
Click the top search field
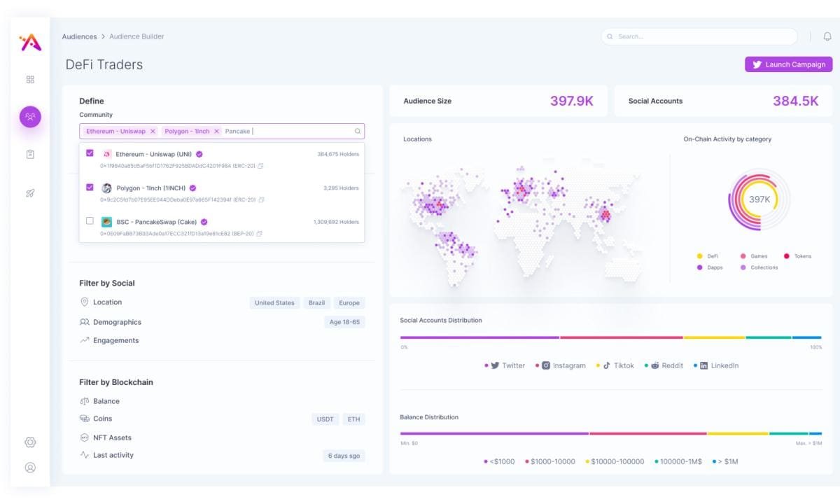pos(699,36)
